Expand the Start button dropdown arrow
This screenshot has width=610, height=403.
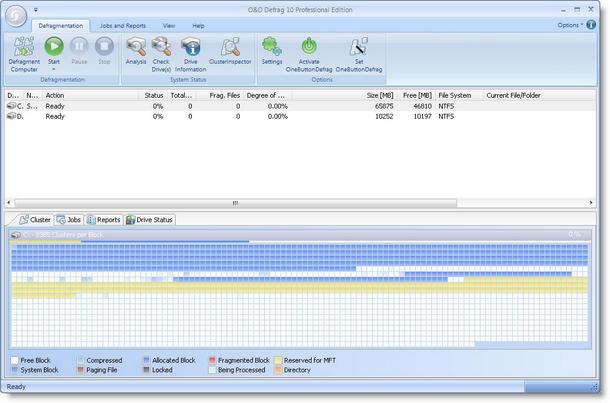pos(54,70)
